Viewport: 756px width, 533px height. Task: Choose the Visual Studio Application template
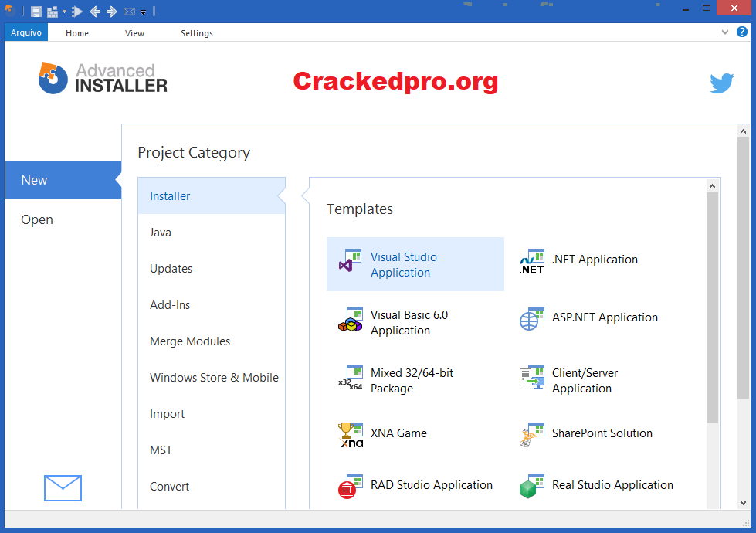415,264
